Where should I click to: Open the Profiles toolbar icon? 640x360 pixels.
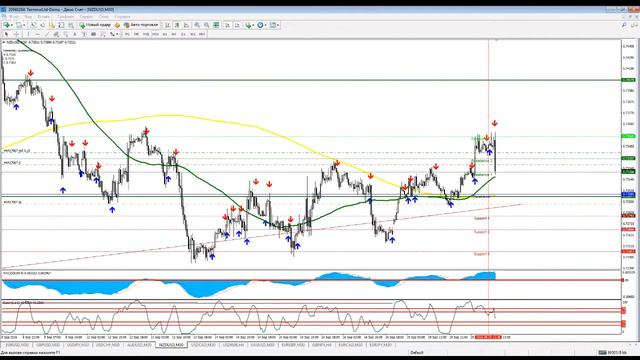point(18,25)
